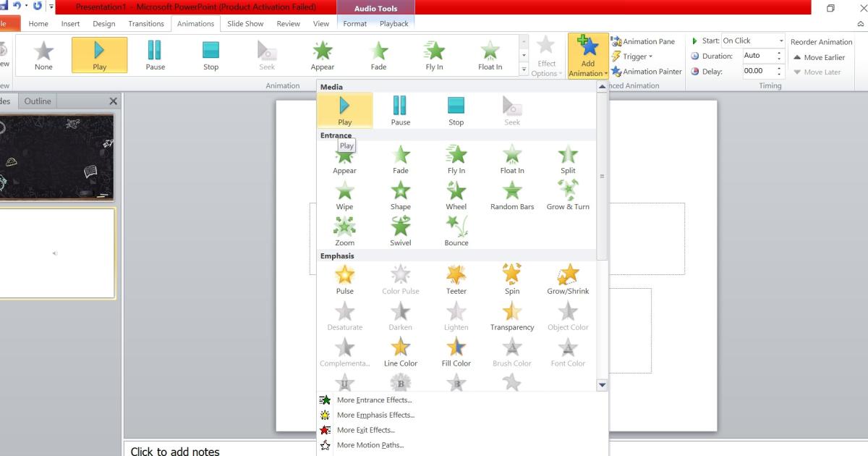Screen dimensions: 868x456
Task: Switch to the Transitions tab
Action: point(146,24)
